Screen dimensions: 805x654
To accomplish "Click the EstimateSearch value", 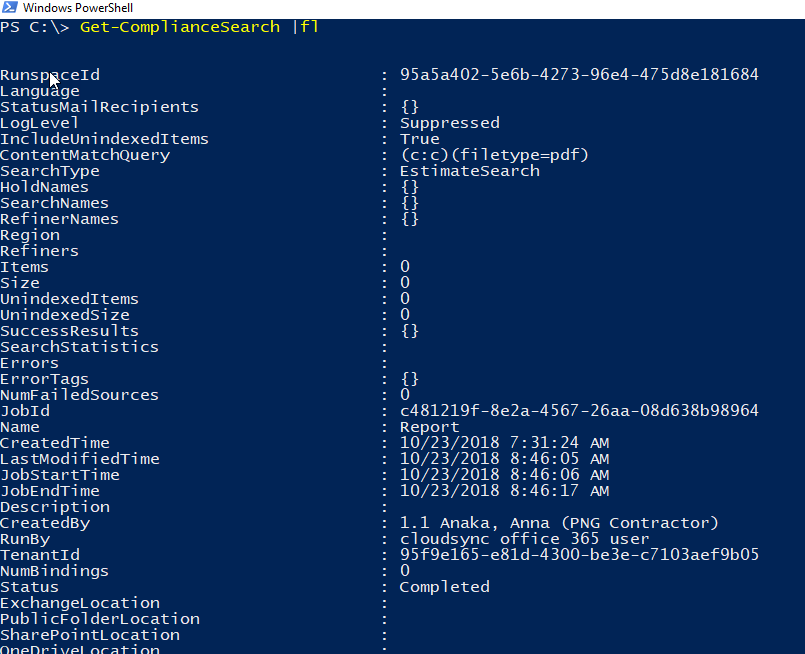I will coord(469,171).
